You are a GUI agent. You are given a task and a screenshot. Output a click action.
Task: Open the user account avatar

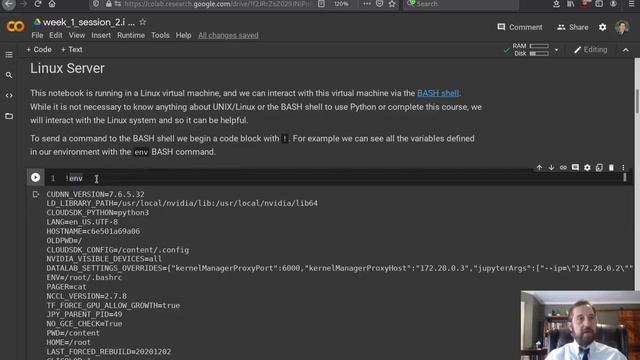622,27
